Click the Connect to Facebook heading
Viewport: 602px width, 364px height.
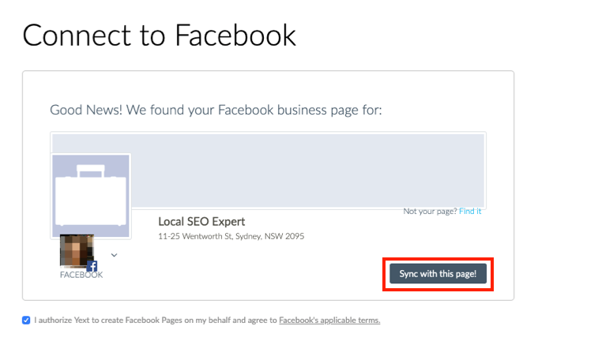tap(159, 35)
